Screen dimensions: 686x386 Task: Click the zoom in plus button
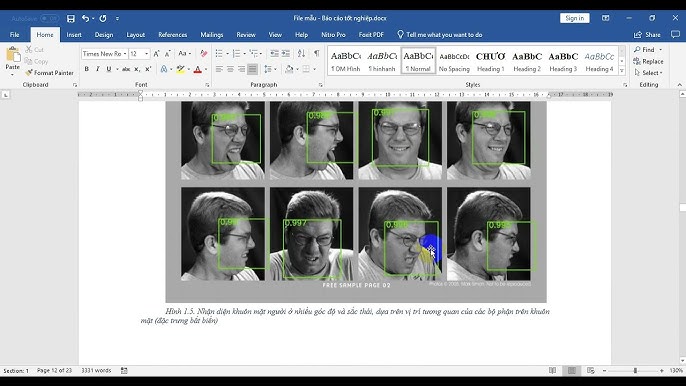click(662, 371)
